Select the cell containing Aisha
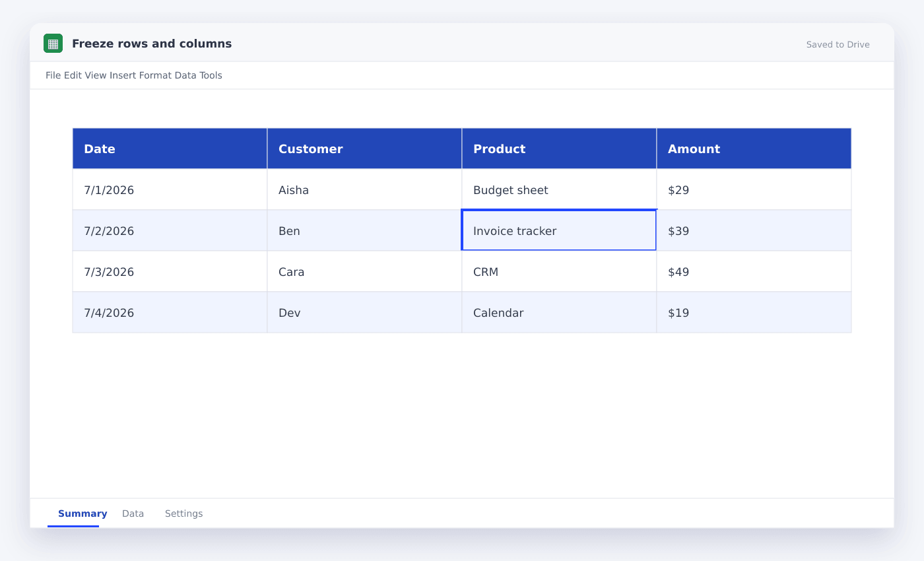The width and height of the screenshot is (924, 561). point(364,189)
